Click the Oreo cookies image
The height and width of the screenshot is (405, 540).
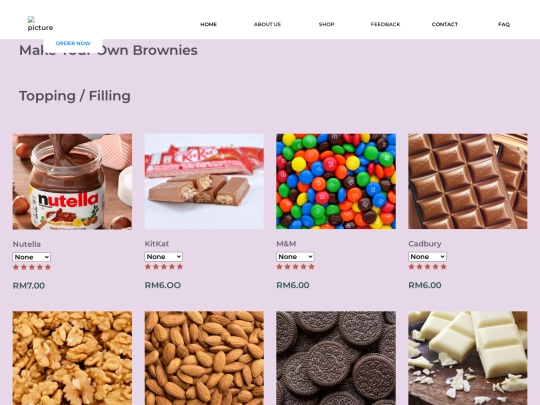[x=336, y=358]
